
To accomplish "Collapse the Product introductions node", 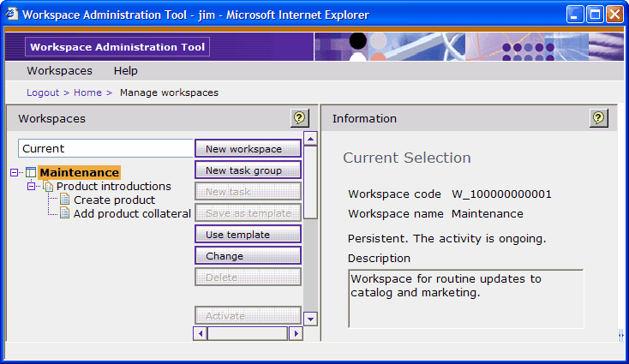I will coord(32,186).
